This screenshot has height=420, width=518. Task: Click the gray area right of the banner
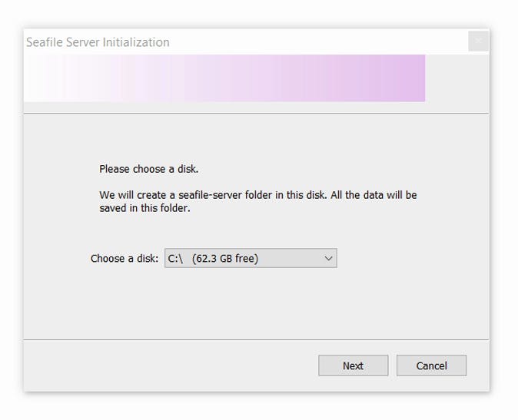coord(457,78)
